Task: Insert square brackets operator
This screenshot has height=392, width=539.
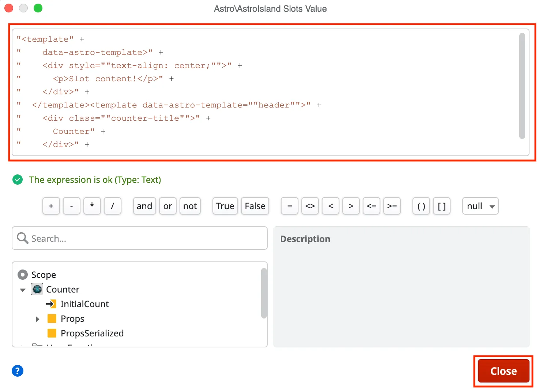Action: point(442,206)
